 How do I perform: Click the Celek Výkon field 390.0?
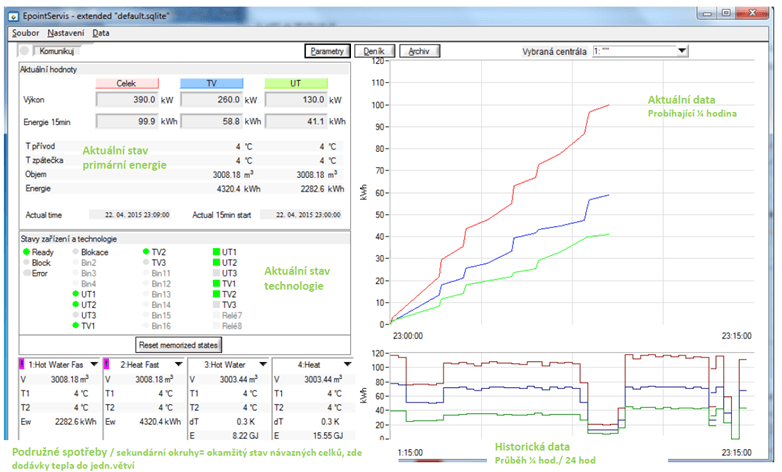tap(127, 100)
